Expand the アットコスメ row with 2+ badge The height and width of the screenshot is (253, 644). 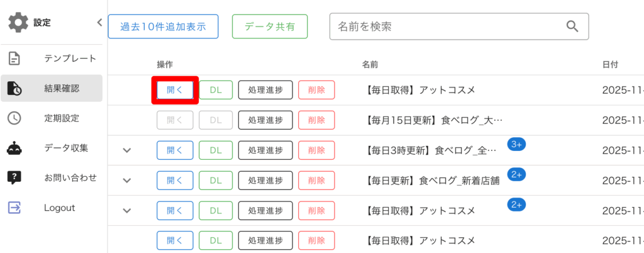[x=127, y=211]
